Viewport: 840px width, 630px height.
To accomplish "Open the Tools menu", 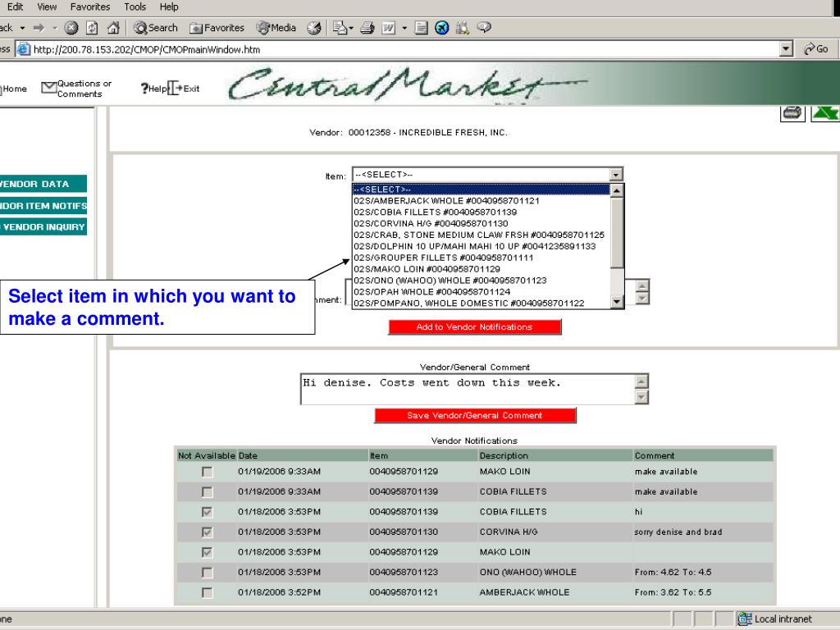I will pos(135,7).
